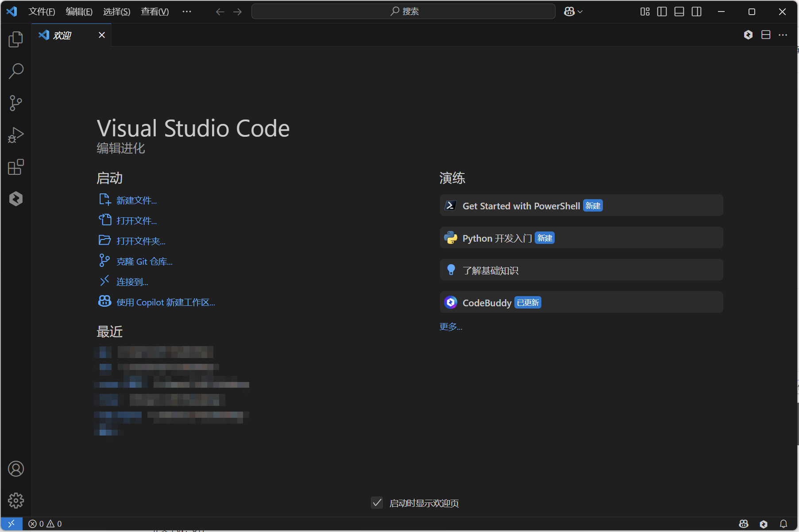Toggle the panel layout icon in the title bar
The image size is (799, 532).
[x=679, y=12]
